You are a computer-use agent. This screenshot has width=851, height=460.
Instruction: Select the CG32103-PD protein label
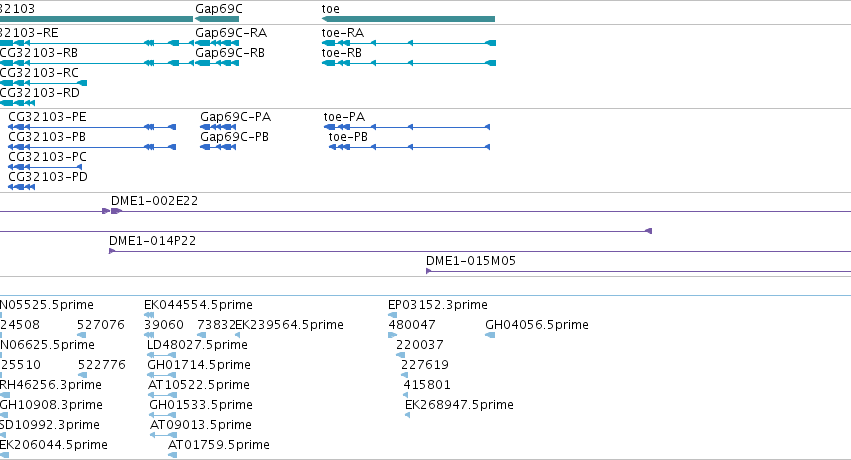[48, 177]
